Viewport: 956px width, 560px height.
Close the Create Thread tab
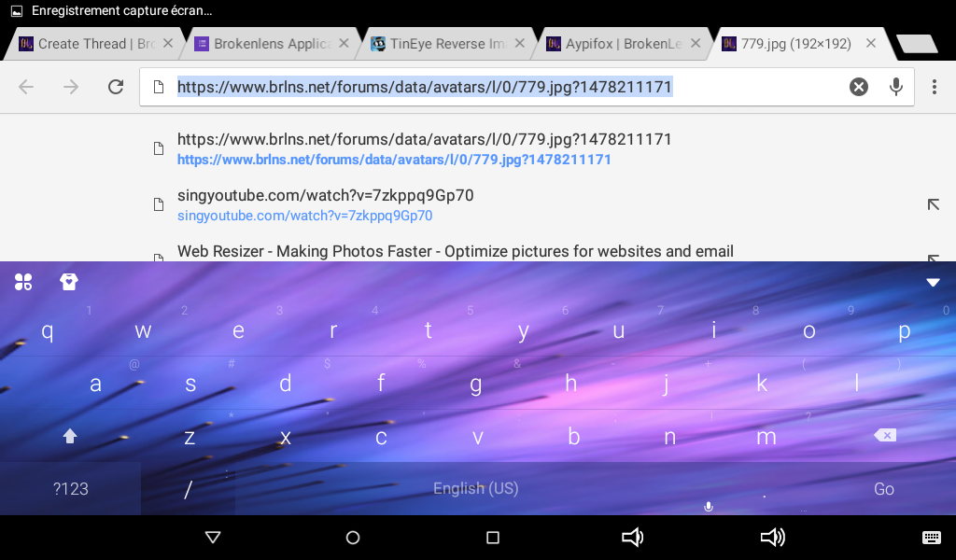[x=168, y=43]
